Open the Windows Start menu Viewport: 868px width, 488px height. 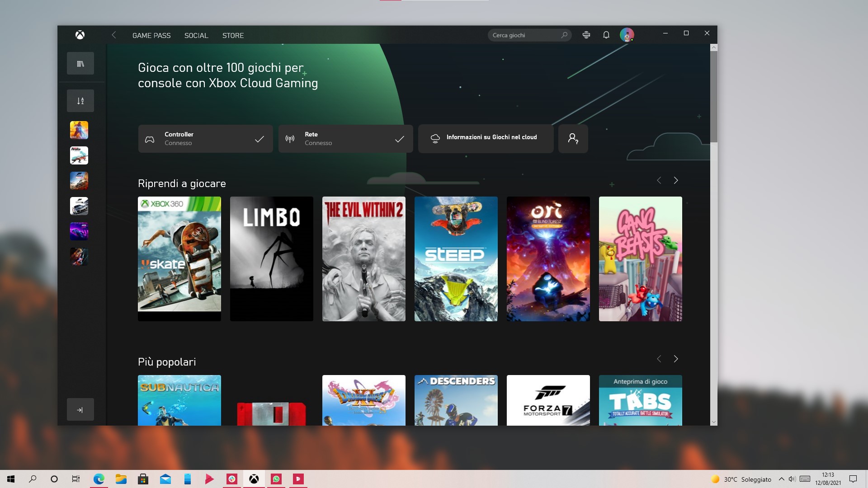tap(11, 479)
